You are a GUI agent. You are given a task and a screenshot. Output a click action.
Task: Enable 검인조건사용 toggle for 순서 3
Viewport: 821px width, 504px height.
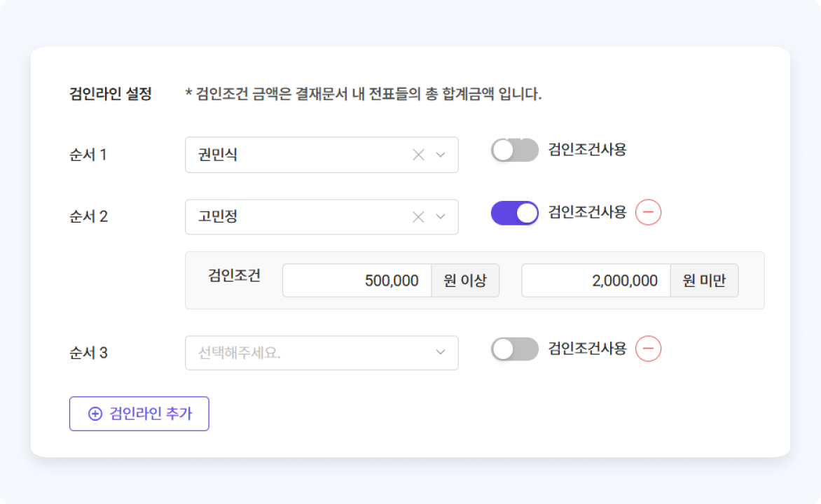click(514, 349)
